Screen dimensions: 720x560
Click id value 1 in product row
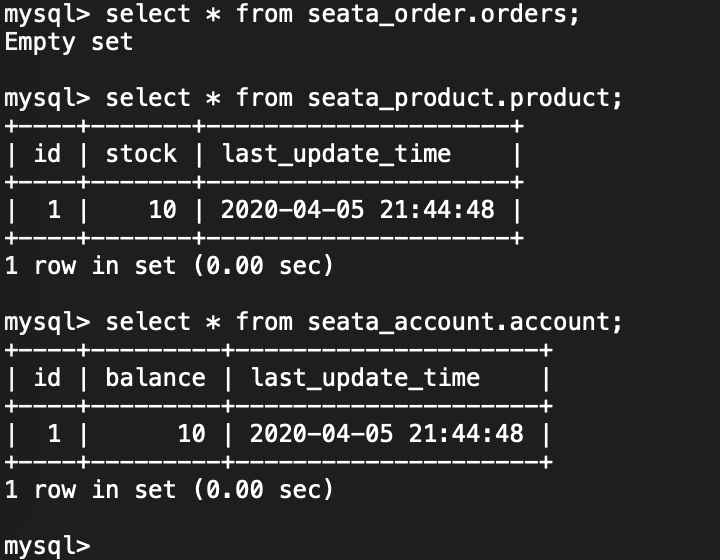[54, 210]
